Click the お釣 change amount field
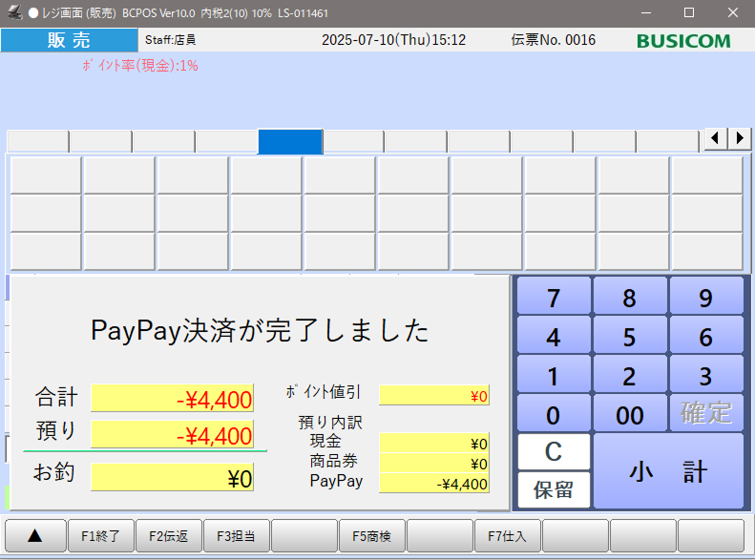Screen dimensions: 755x560 [172, 478]
